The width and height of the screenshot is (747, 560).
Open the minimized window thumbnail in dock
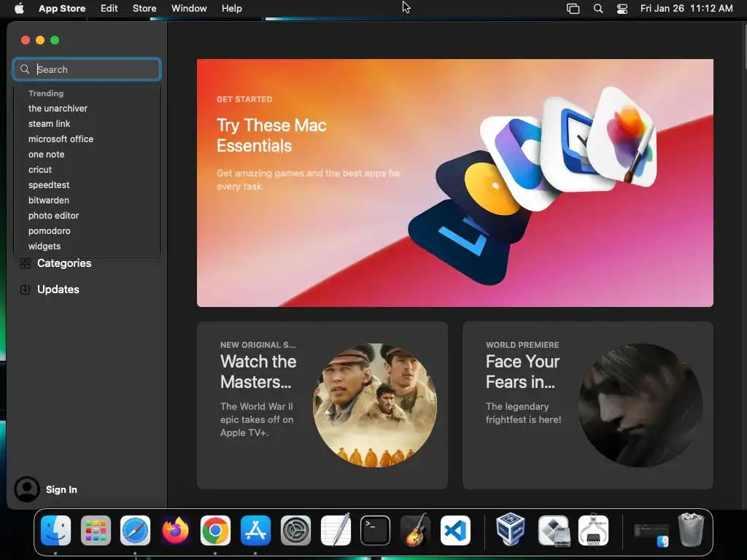[651, 534]
